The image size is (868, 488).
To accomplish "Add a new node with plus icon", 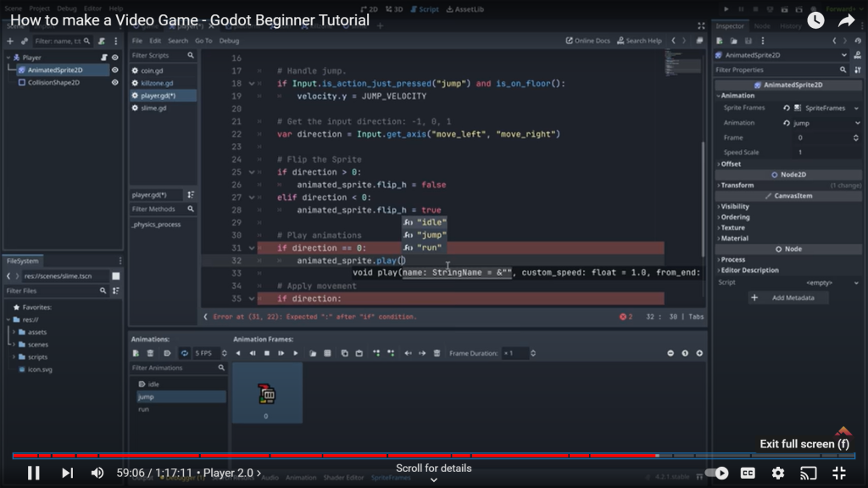I will click(10, 41).
